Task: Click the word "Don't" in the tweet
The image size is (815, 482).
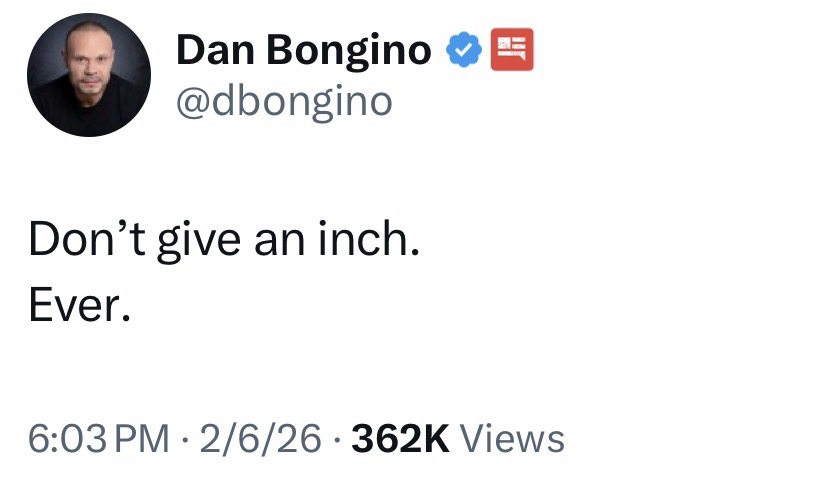Action: (87, 241)
